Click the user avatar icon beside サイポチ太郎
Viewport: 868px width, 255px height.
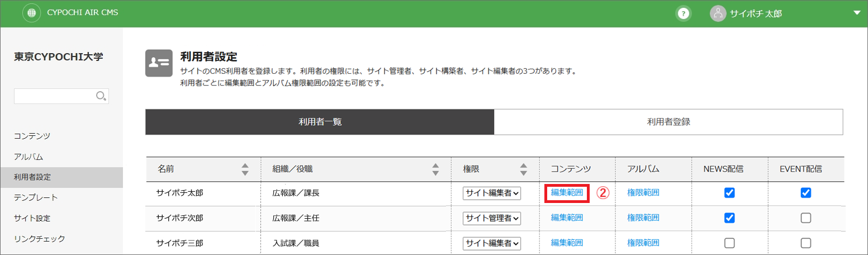click(x=718, y=13)
